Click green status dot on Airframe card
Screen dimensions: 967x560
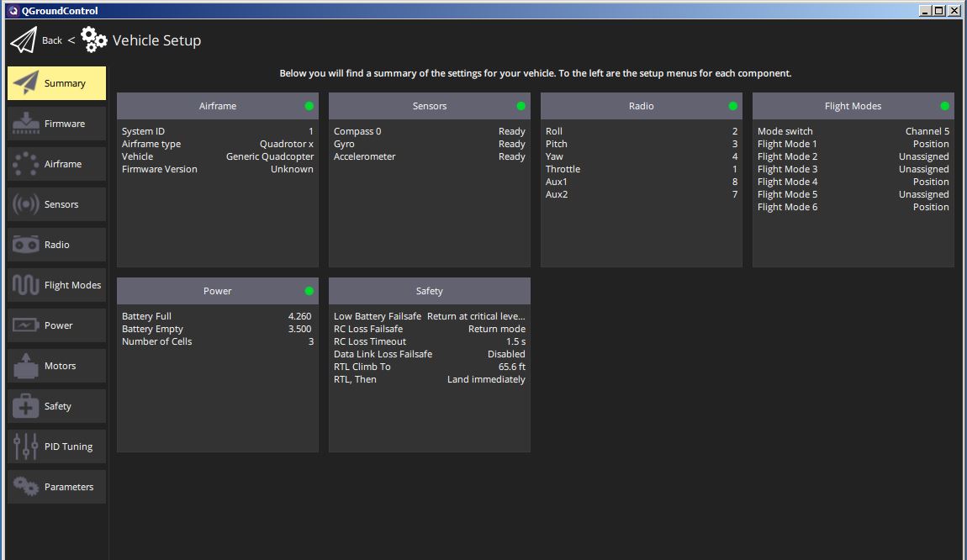pos(309,106)
